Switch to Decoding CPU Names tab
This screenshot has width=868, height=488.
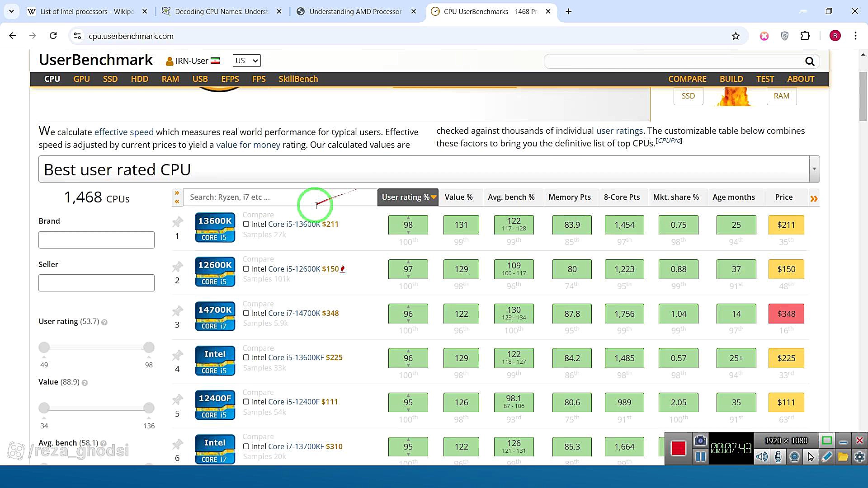pos(222,11)
